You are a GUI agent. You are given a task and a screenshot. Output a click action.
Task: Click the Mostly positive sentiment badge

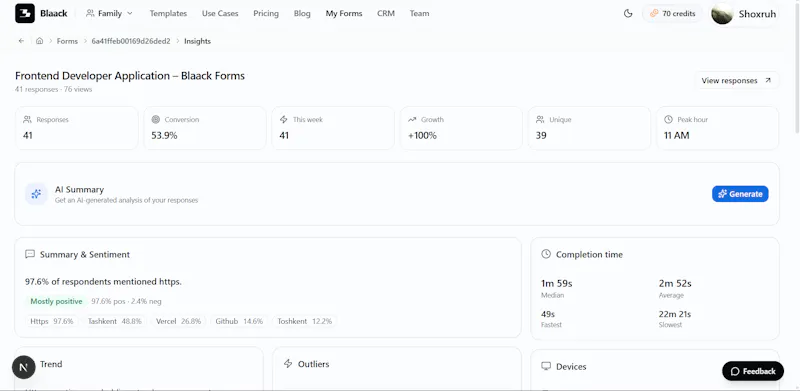(56, 302)
